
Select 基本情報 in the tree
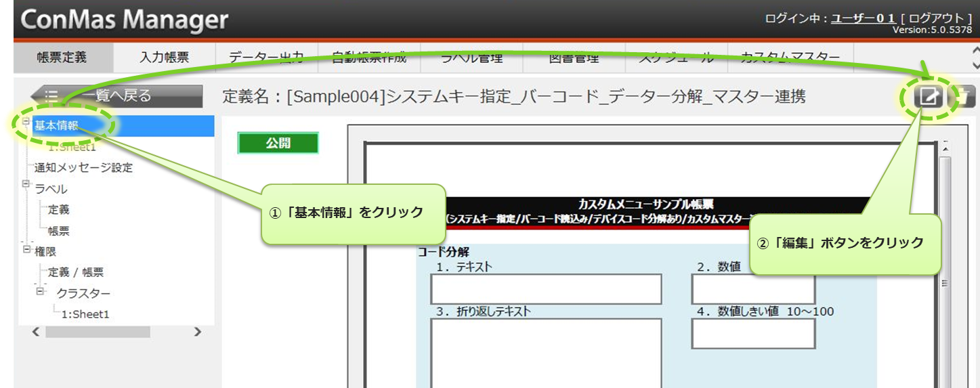pyautogui.click(x=56, y=126)
